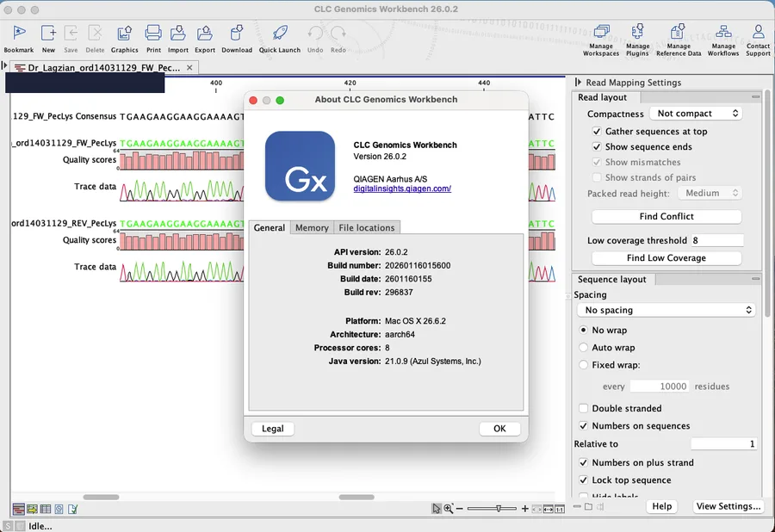This screenshot has height=532, width=775.
Task: Click the Find Low Coverage button
Action: click(666, 258)
